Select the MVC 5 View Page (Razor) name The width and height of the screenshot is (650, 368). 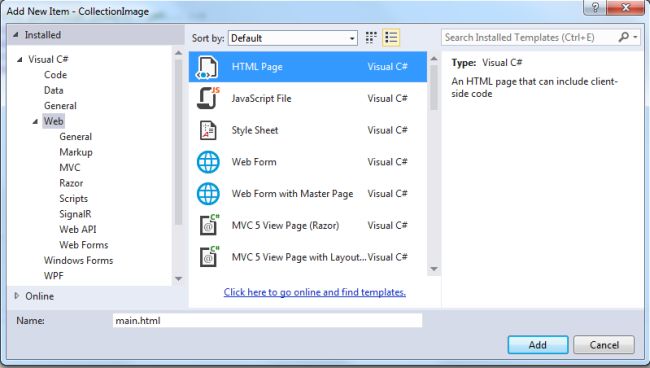[285, 225]
